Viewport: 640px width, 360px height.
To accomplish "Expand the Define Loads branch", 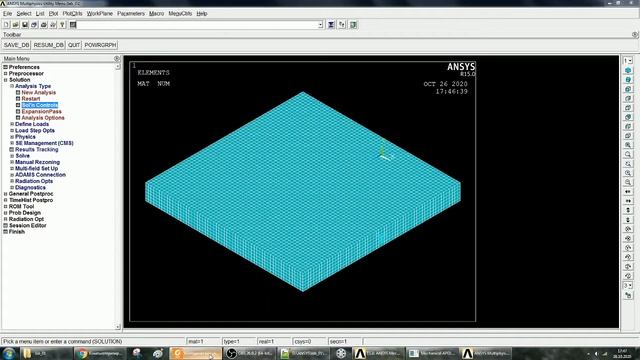I will click(x=12, y=124).
